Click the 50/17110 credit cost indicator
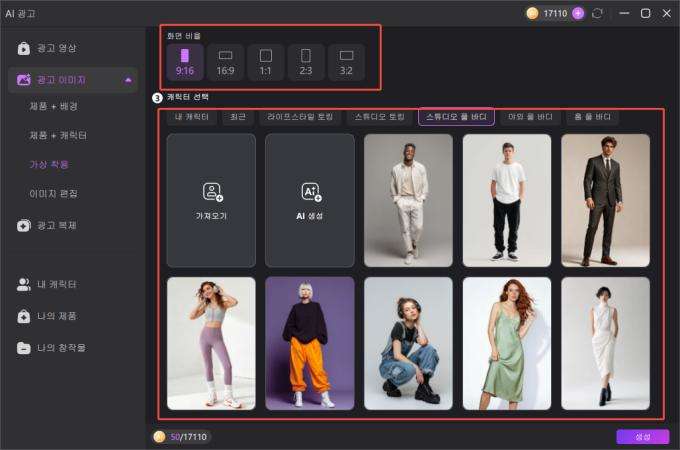The height and width of the screenshot is (450, 680). point(182,437)
